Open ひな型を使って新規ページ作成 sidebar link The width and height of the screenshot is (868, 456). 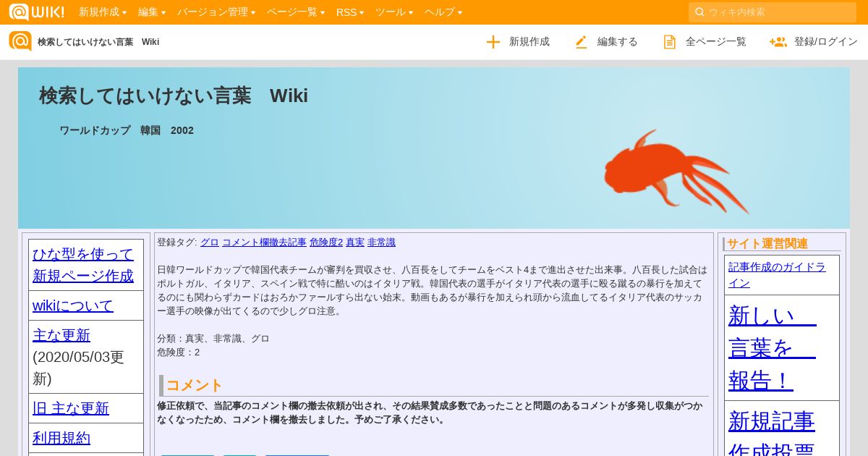pos(83,265)
